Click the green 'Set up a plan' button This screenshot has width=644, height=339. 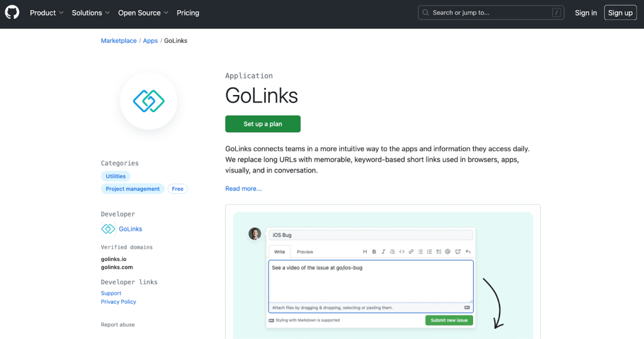coord(263,124)
